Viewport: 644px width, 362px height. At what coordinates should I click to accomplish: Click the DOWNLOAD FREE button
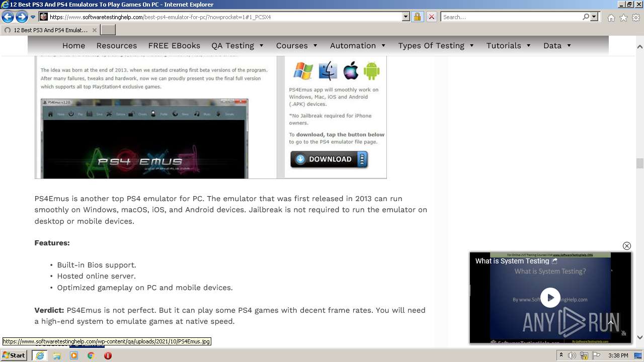[x=329, y=159]
